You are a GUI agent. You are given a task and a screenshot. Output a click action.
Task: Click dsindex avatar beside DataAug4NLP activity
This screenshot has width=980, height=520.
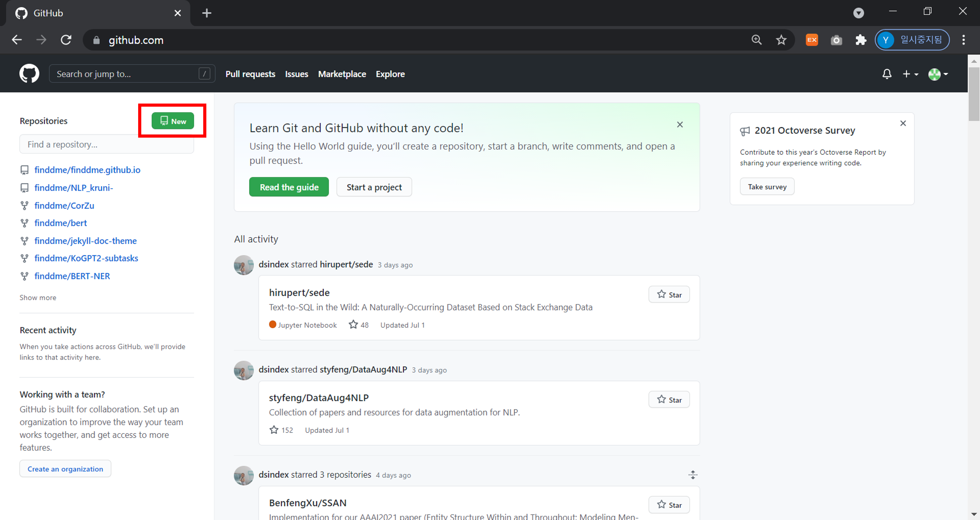click(x=244, y=370)
